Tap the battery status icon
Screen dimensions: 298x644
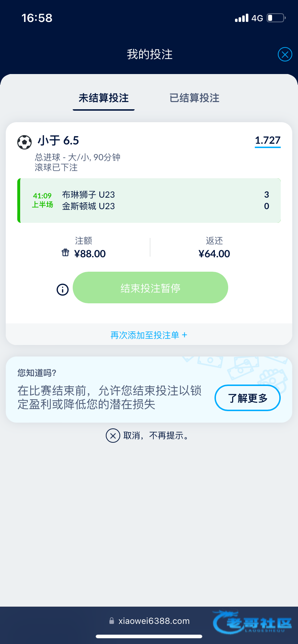click(276, 18)
